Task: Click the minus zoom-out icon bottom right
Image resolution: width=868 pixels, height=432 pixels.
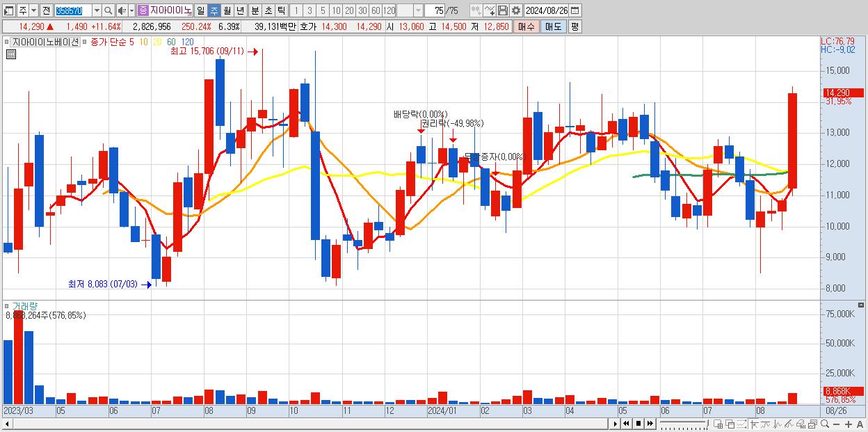Action: tap(837, 423)
